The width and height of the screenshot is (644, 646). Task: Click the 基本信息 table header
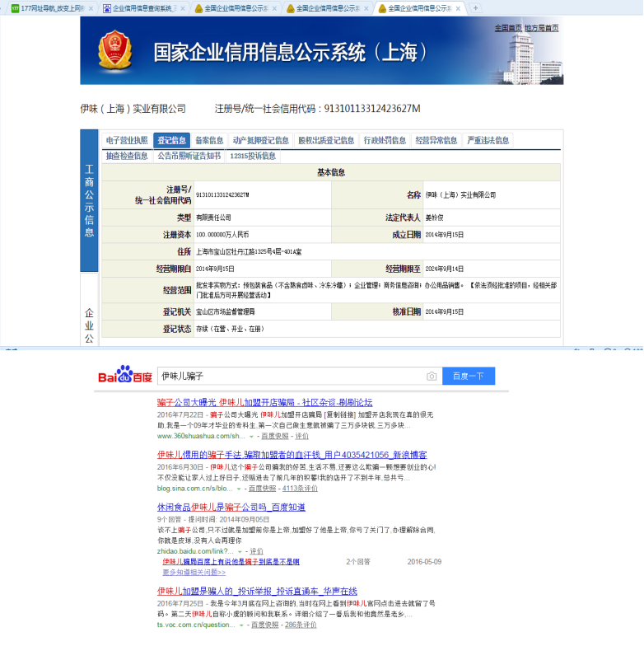tap(331, 172)
